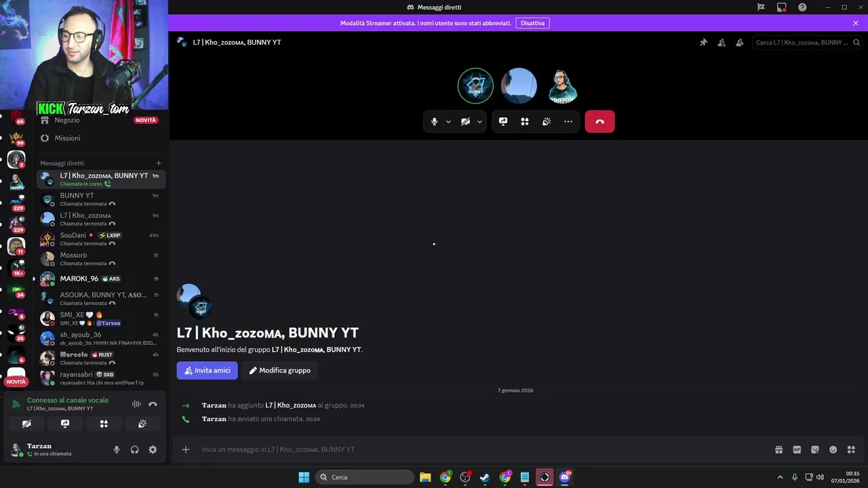Open server with 65 badge in server rail
The width and height of the screenshot is (868, 488).
(16, 117)
